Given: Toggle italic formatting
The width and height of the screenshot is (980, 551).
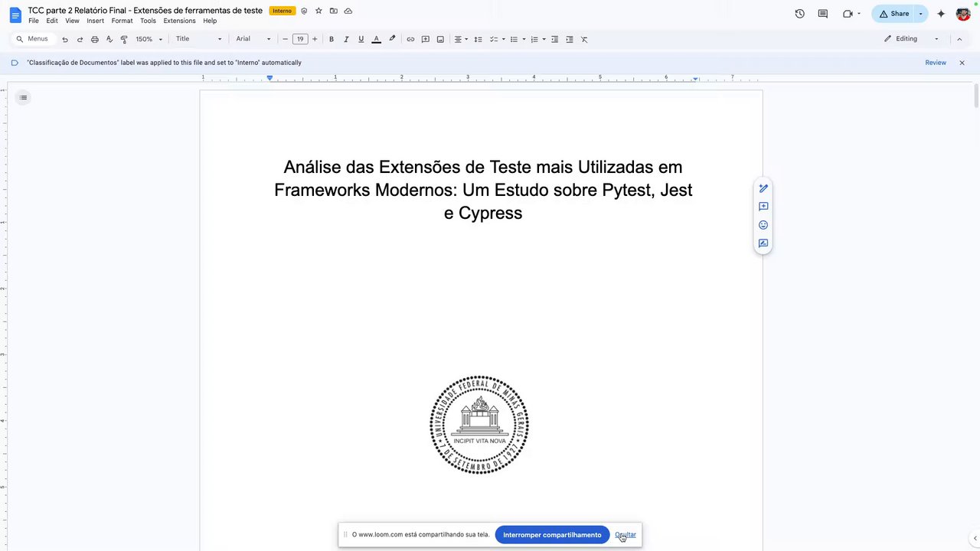Looking at the screenshot, I should pos(346,39).
